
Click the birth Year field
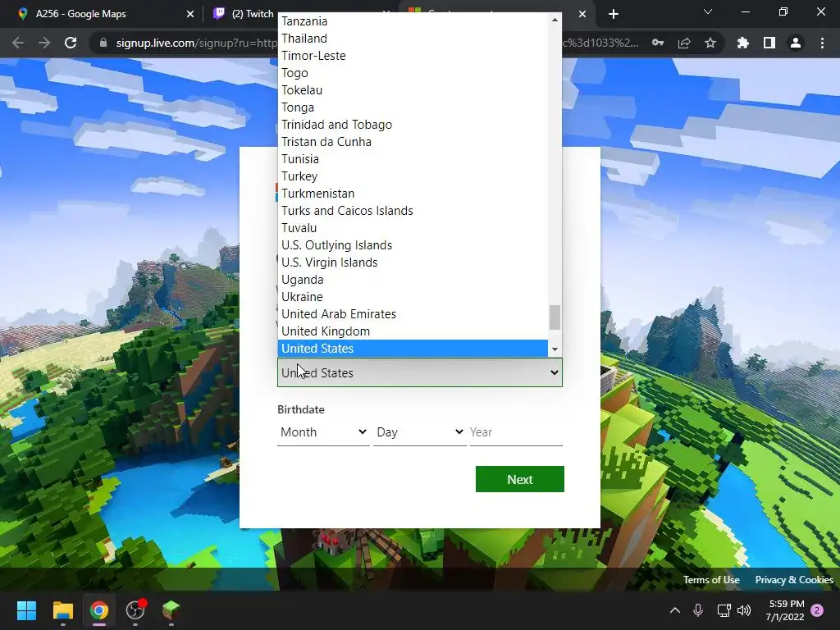(516, 432)
